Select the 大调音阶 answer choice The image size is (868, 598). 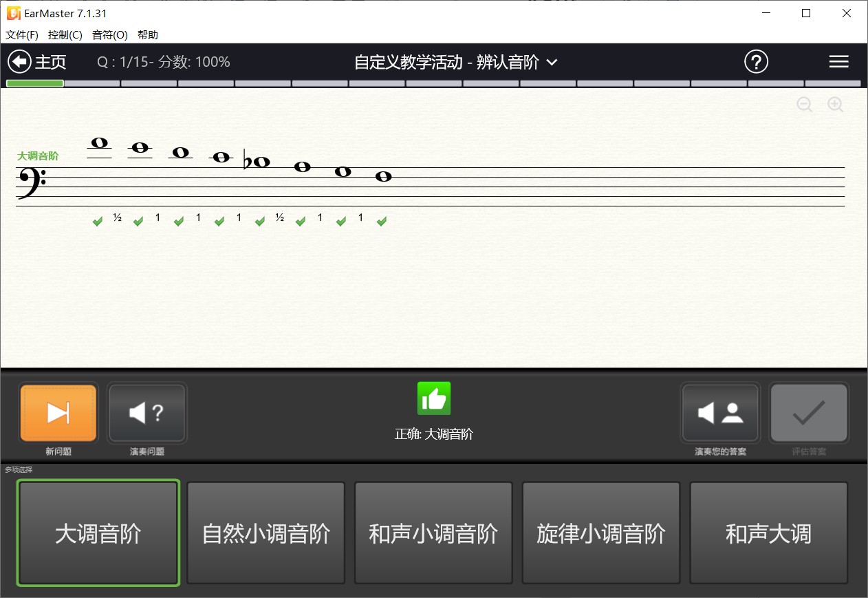(x=98, y=533)
